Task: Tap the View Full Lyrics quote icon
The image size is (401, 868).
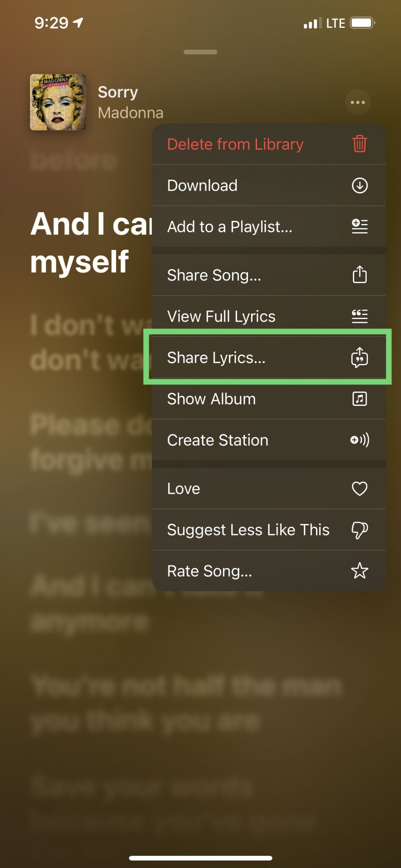Action: [359, 316]
